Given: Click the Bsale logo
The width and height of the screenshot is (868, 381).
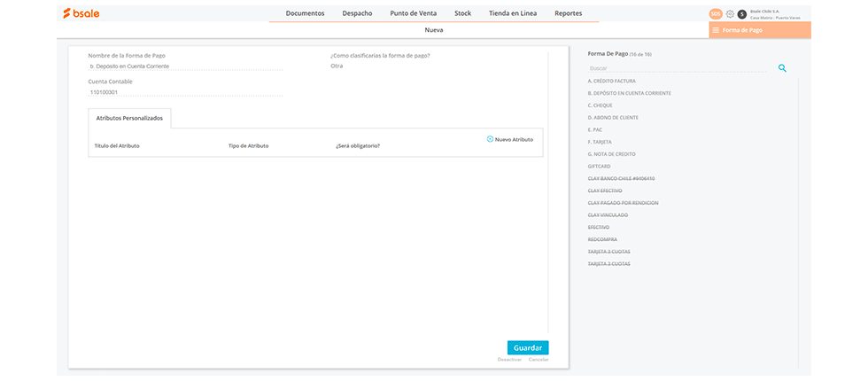Looking at the screenshot, I should click(81, 13).
